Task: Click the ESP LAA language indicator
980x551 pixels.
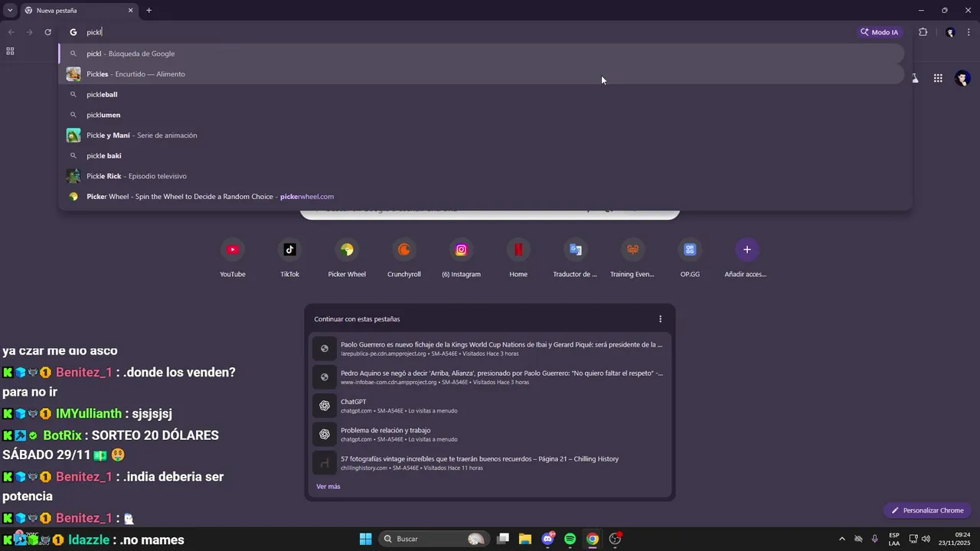Action: click(894, 539)
